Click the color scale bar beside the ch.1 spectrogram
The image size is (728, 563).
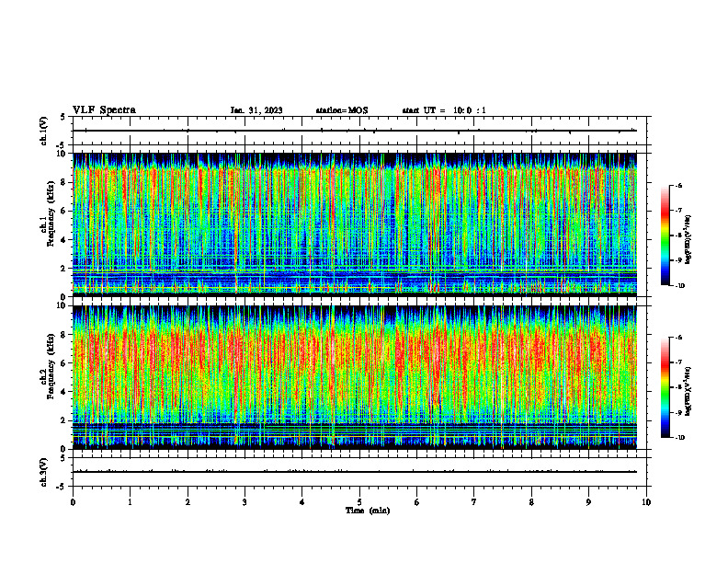click(665, 236)
